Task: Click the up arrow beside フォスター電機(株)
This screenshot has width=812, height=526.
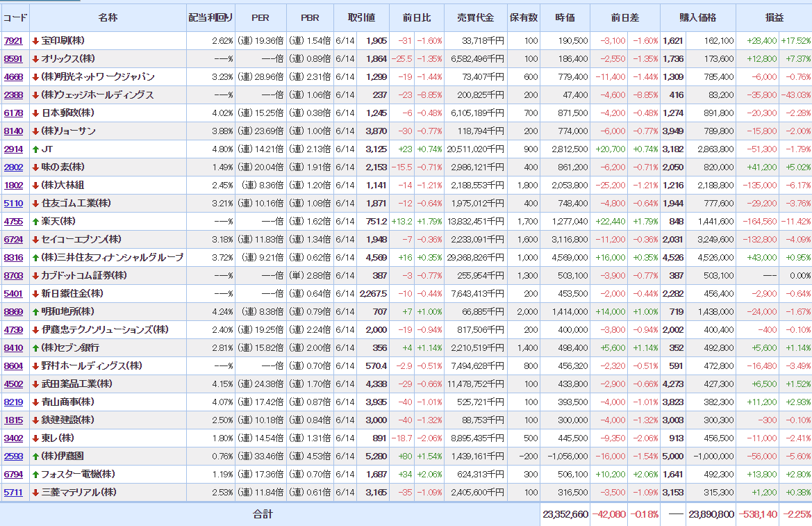Action: click(35, 474)
